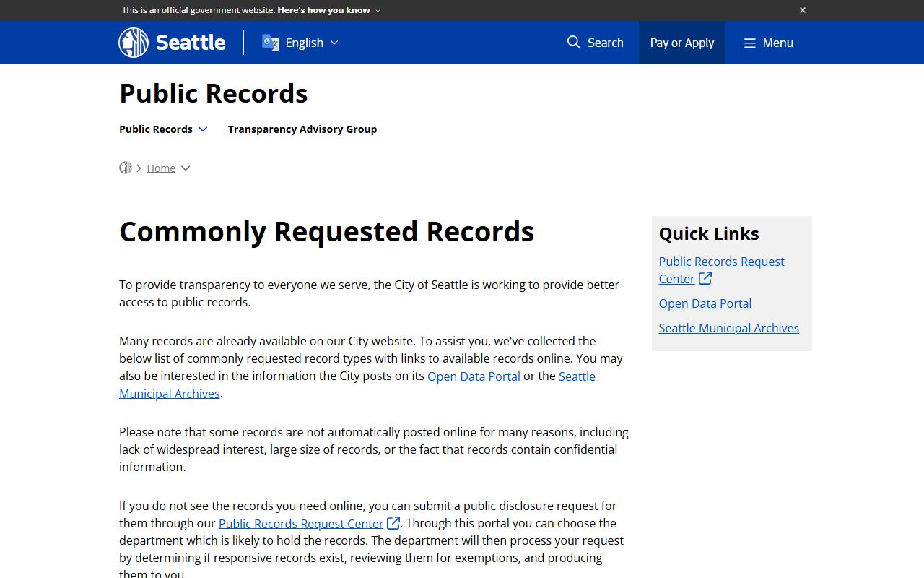This screenshot has height=578, width=924.
Task: Click the hamburger menu icon
Action: [750, 43]
